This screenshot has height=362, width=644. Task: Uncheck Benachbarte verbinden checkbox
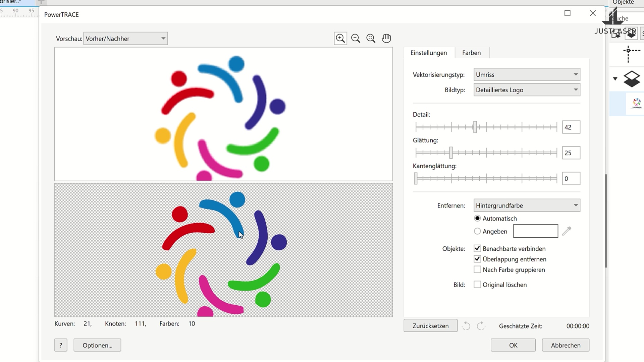[477, 248]
